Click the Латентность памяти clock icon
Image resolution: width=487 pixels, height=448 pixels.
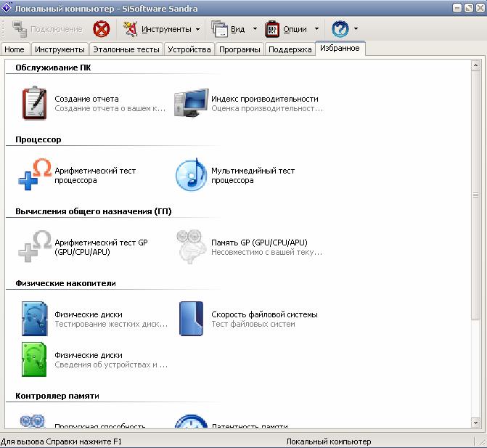pos(191,421)
